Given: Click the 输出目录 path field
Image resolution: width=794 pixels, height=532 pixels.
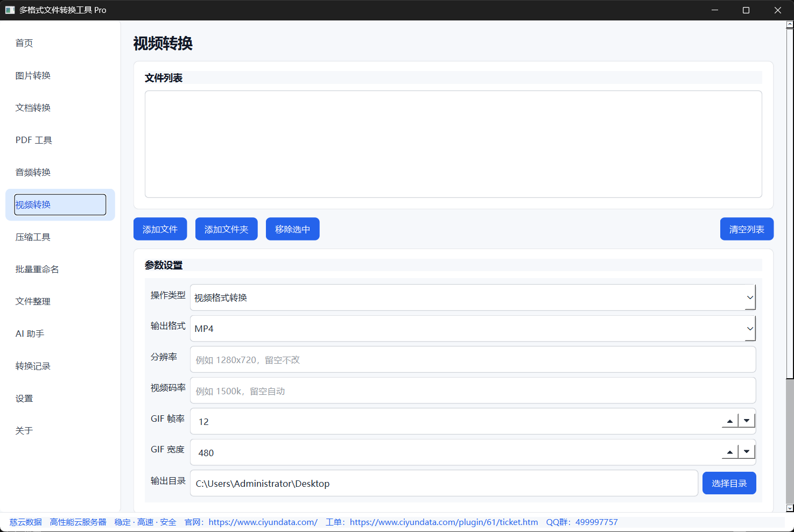Looking at the screenshot, I should tap(444, 483).
